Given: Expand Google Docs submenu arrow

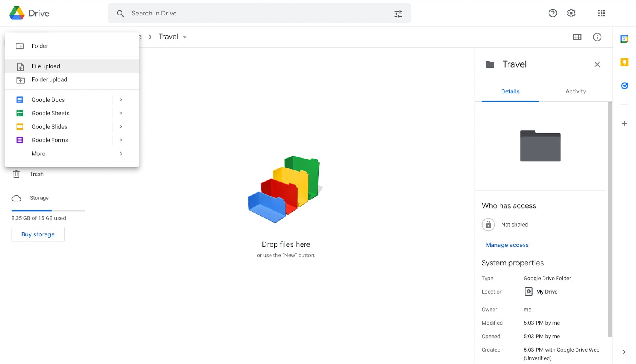Looking at the screenshot, I should pyautogui.click(x=121, y=100).
